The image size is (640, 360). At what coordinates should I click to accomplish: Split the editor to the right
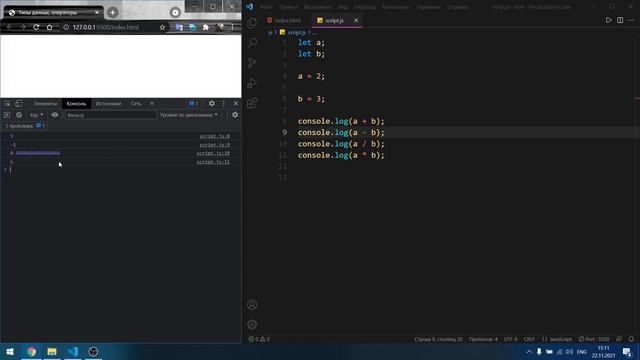620,20
